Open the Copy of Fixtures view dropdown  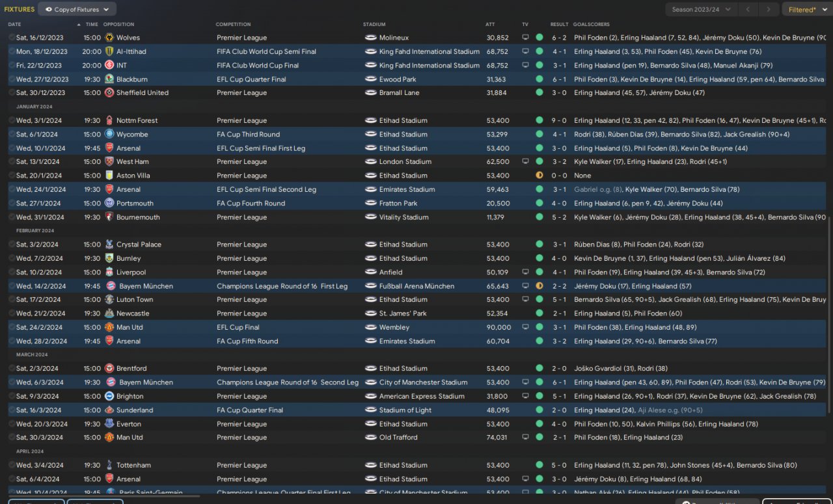click(x=77, y=10)
